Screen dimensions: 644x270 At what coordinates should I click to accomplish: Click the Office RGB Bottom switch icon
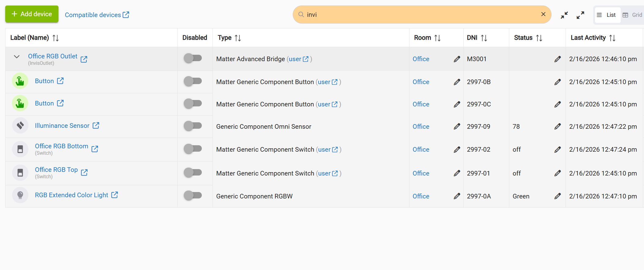pyautogui.click(x=20, y=149)
